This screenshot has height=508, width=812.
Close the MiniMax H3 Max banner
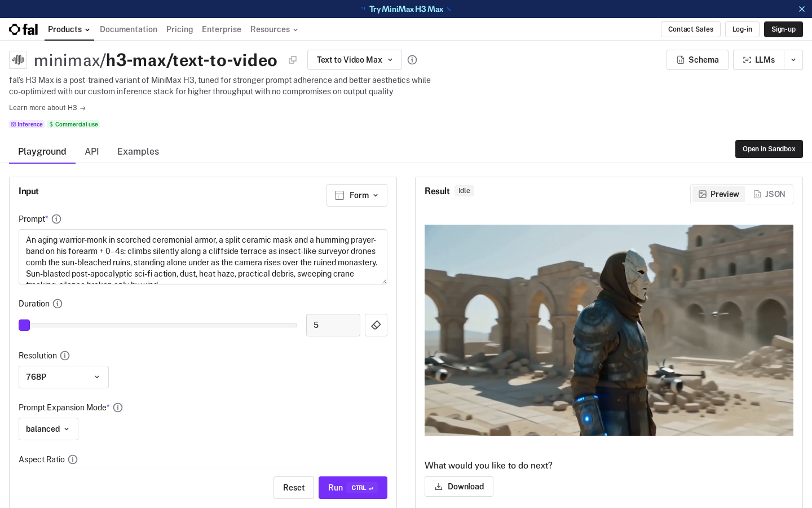pos(802,9)
